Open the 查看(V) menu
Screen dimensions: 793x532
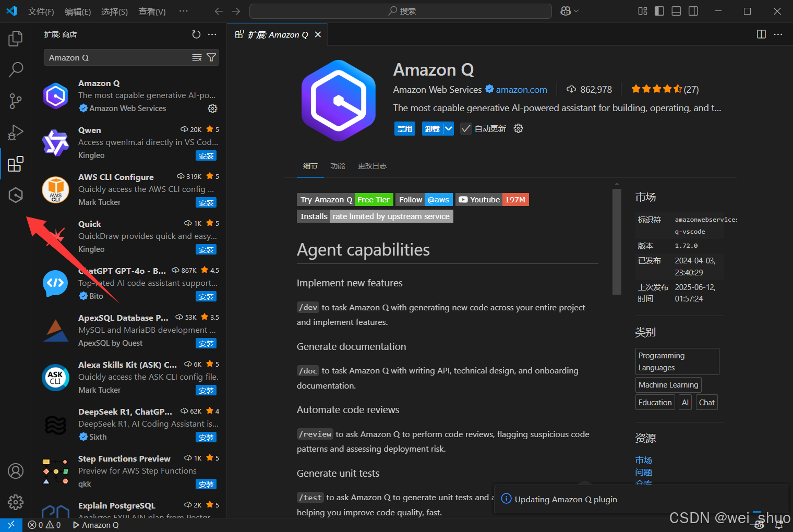click(152, 11)
